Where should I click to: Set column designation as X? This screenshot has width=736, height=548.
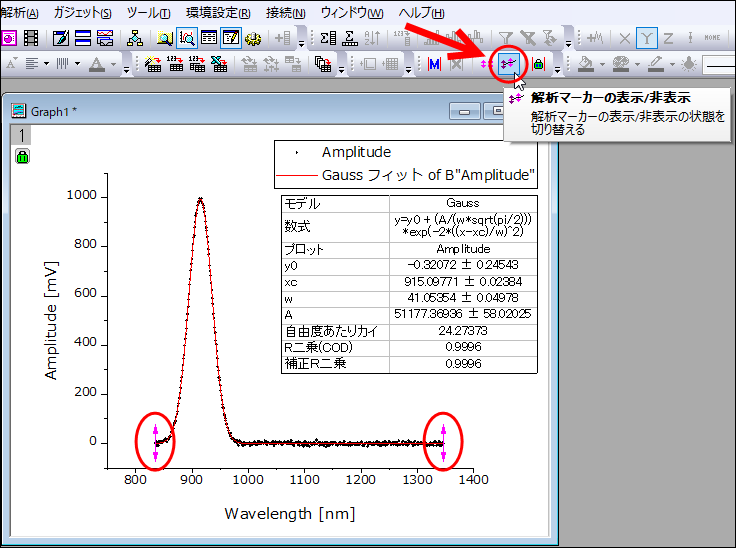point(624,38)
